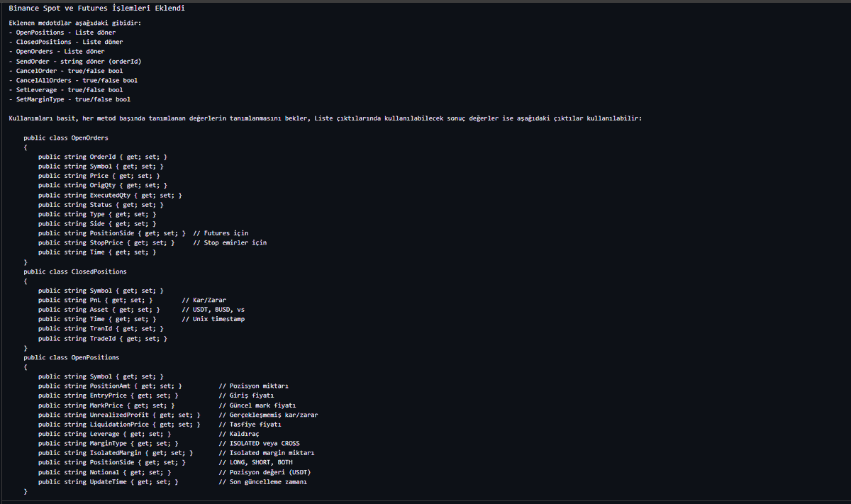Select the comment "// ISOLATED veya CROSS"
The image size is (851, 504).
click(260, 444)
